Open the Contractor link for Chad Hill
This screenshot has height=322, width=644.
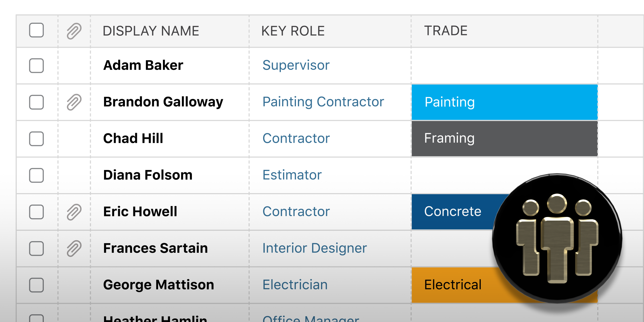296,139
